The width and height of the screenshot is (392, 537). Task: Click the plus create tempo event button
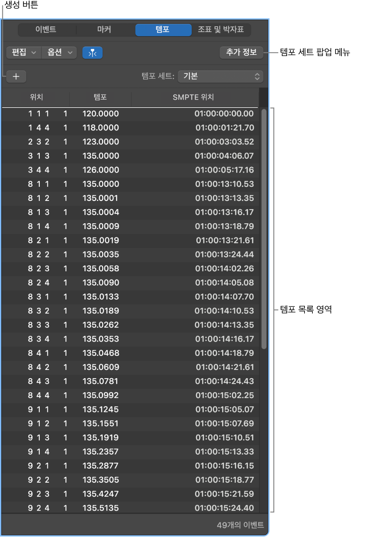point(16,77)
